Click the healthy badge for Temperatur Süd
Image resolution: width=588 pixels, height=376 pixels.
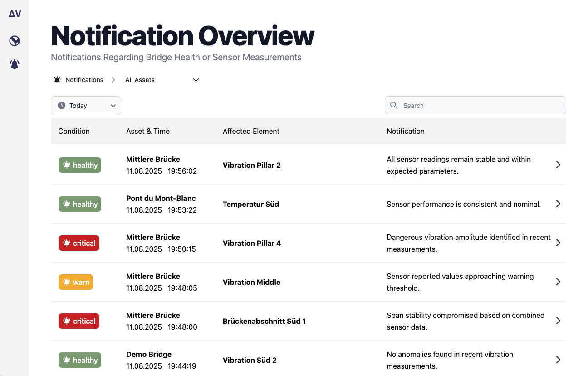point(80,204)
